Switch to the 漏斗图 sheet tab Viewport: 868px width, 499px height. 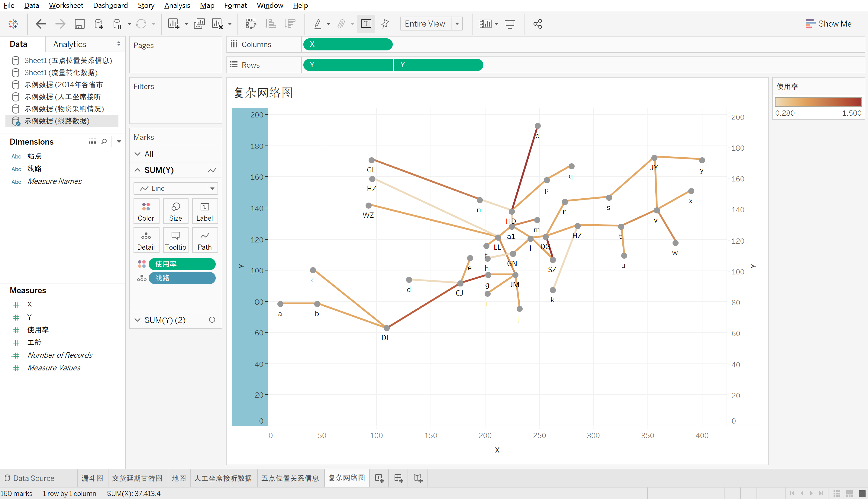[x=92, y=478]
